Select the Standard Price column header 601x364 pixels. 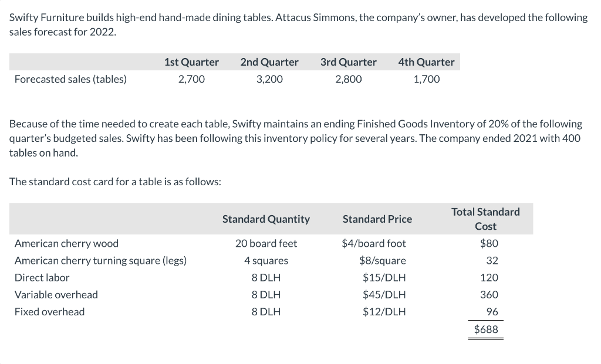[x=377, y=219]
